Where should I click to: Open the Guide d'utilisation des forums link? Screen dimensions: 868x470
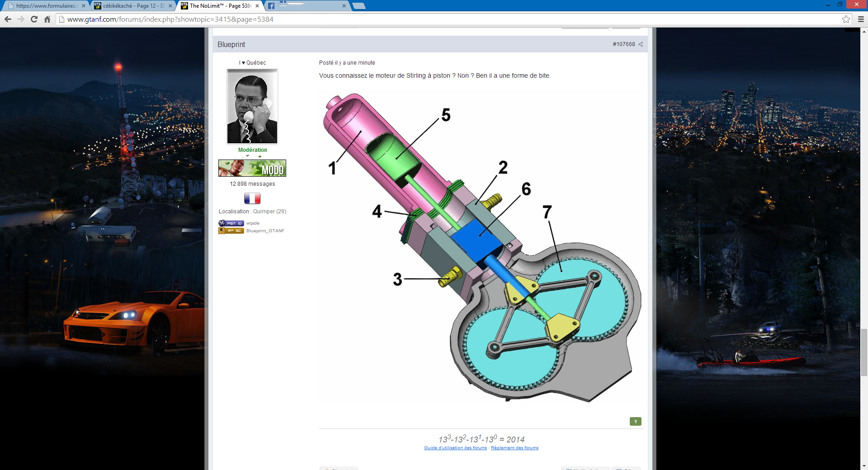[455, 448]
